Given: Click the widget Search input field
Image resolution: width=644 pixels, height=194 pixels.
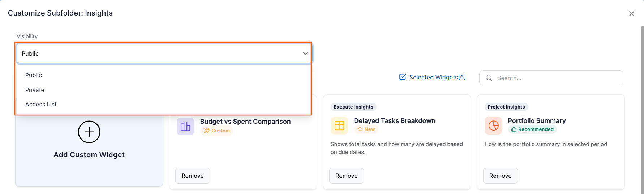Looking at the screenshot, I should coord(557,78).
